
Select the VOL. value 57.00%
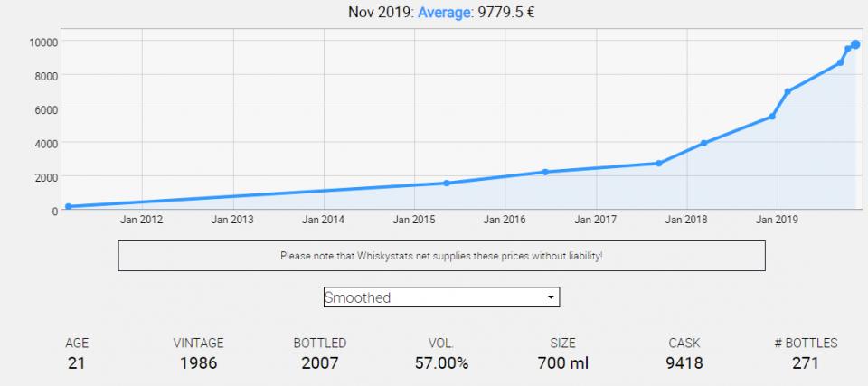click(x=440, y=363)
